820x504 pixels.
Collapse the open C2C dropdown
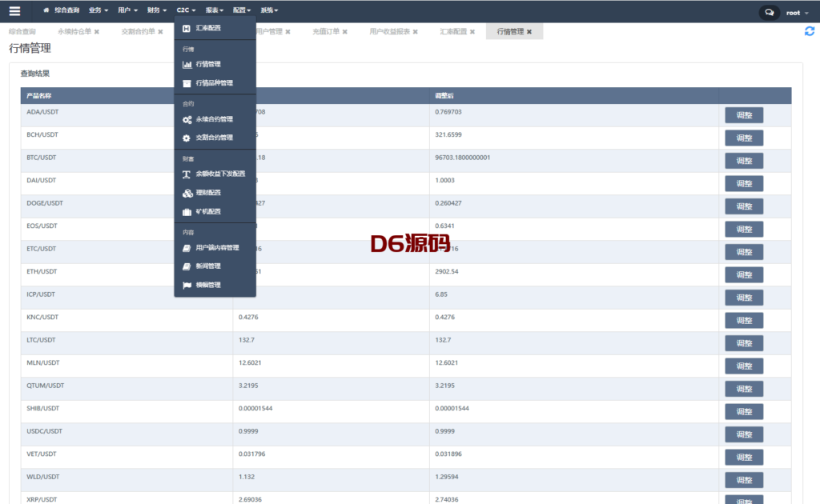186,10
